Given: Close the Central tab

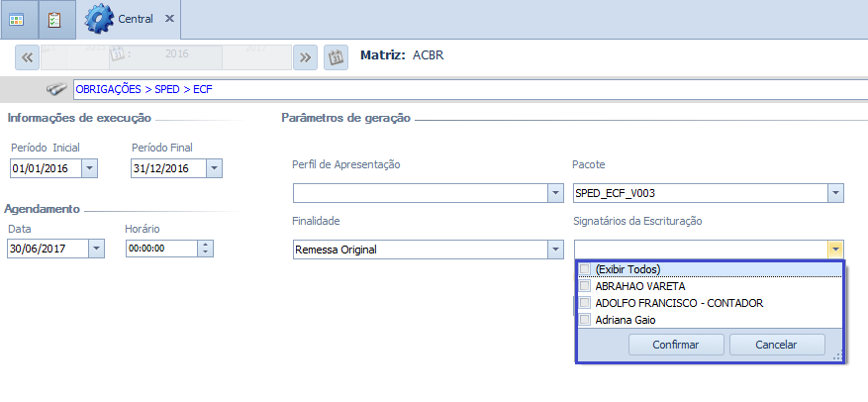Looking at the screenshot, I should 169,19.
